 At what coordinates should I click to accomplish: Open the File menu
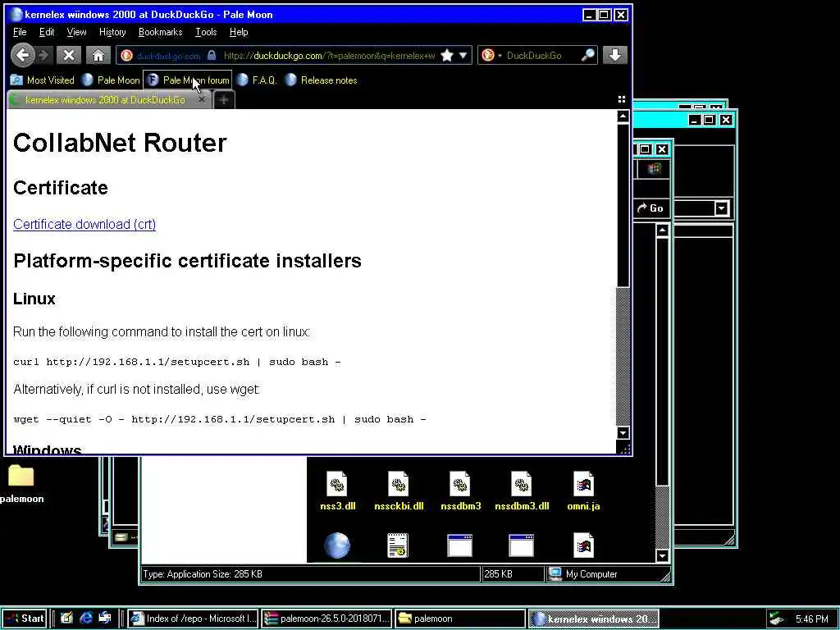(20, 32)
